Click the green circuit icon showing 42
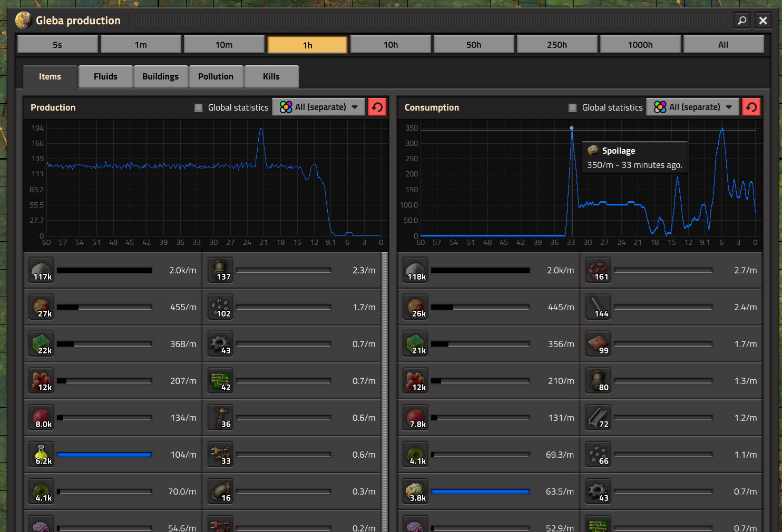 221,381
